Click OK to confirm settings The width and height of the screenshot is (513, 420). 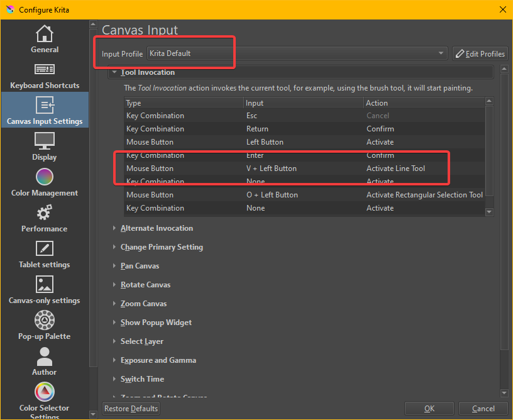point(429,409)
